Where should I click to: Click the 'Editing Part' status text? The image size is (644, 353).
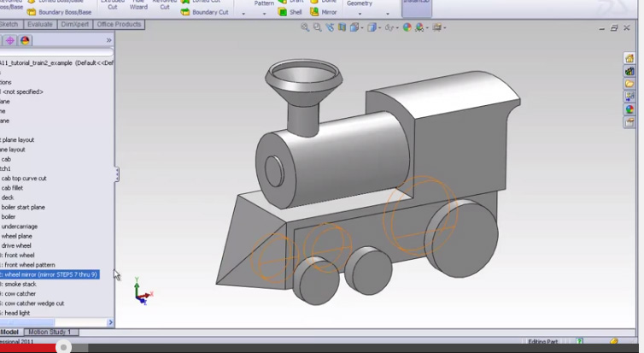[543, 342]
